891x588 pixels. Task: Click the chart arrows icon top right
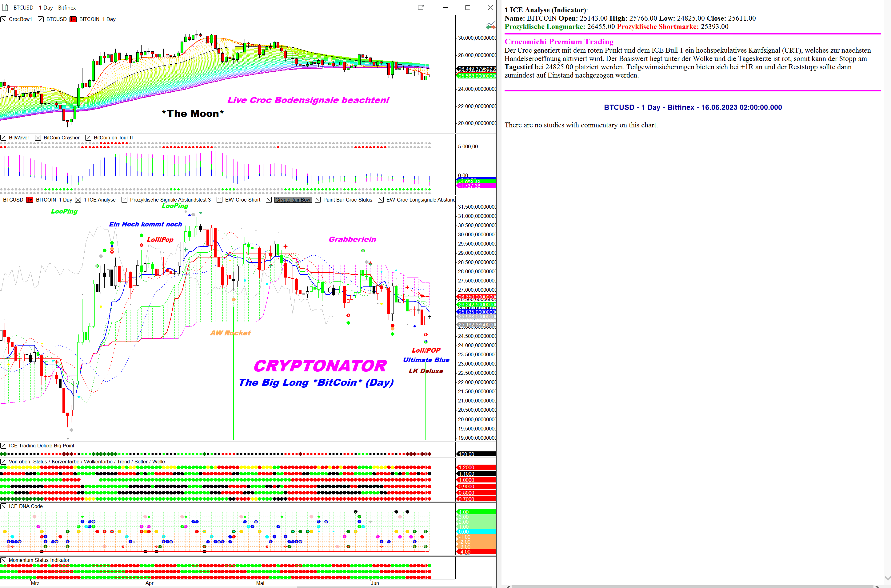490,26
